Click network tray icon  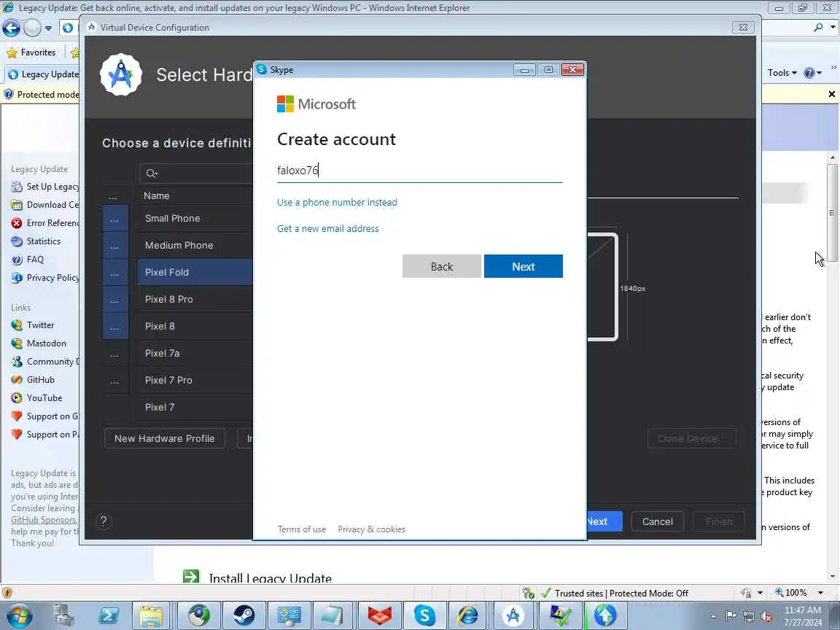click(749, 617)
